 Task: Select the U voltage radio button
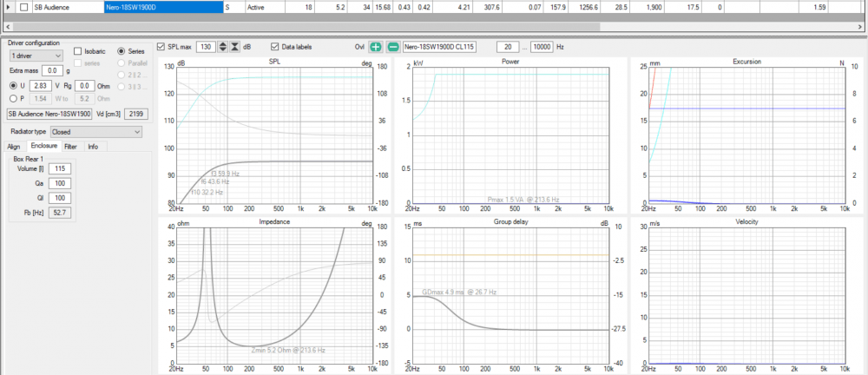pos(14,86)
